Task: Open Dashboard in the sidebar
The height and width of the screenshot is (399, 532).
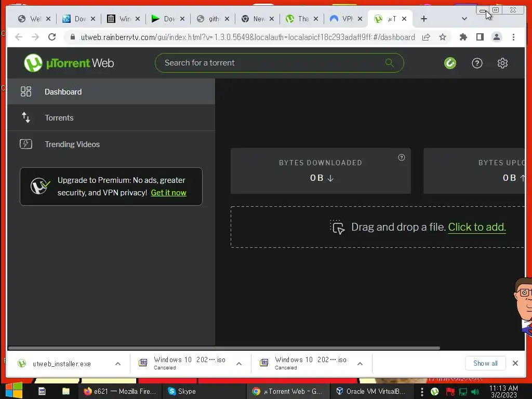Action: click(x=111, y=91)
